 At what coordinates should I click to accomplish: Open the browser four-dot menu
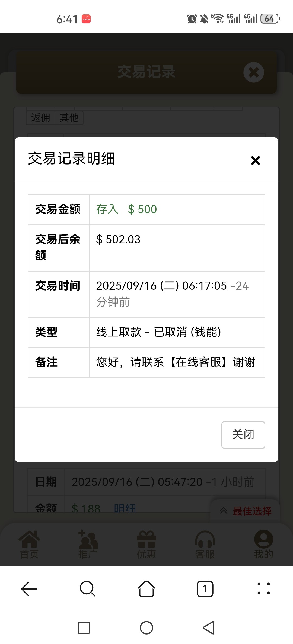coord(263,589)
